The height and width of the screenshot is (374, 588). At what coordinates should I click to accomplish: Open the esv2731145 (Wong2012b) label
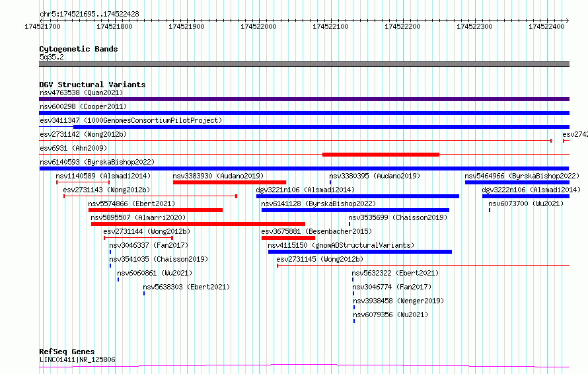(x=320, y=259)
